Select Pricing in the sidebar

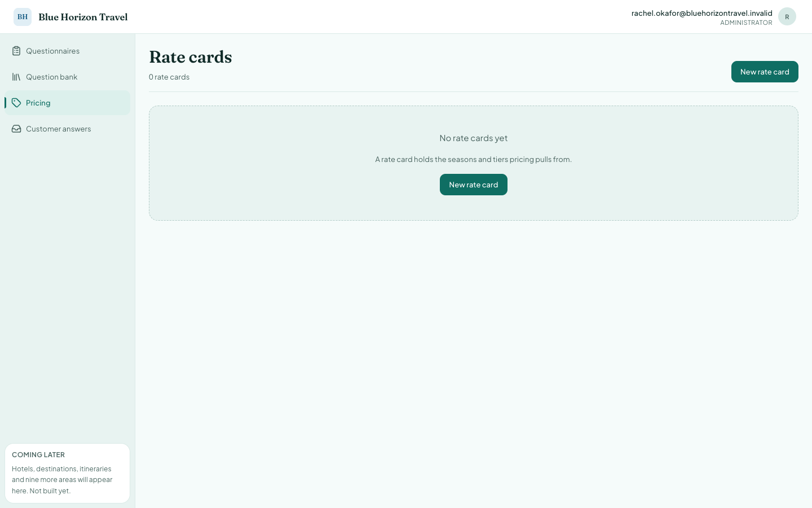click(68, 103)
